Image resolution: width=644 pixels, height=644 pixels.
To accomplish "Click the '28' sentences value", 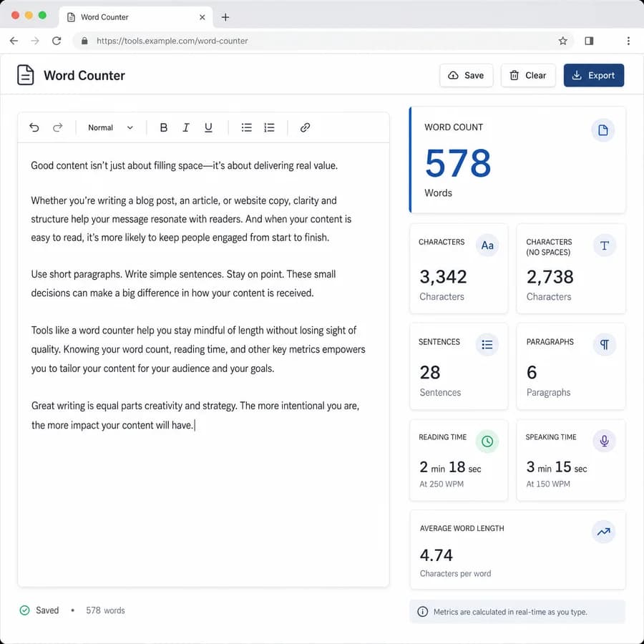I will 430,373.
